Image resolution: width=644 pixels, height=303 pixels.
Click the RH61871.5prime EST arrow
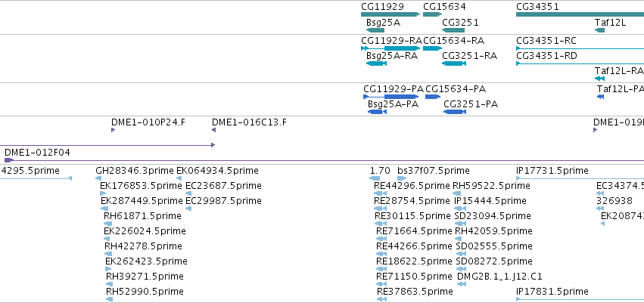pos(108,224)
